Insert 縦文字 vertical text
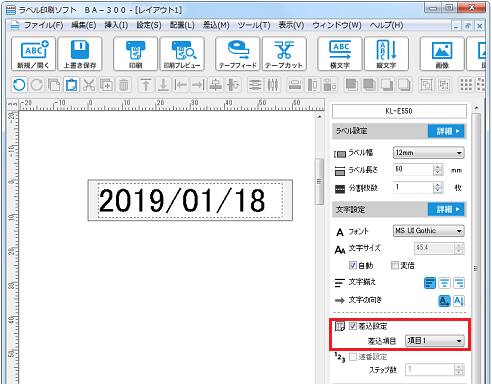Screen dimensions: 492x384 386,54
